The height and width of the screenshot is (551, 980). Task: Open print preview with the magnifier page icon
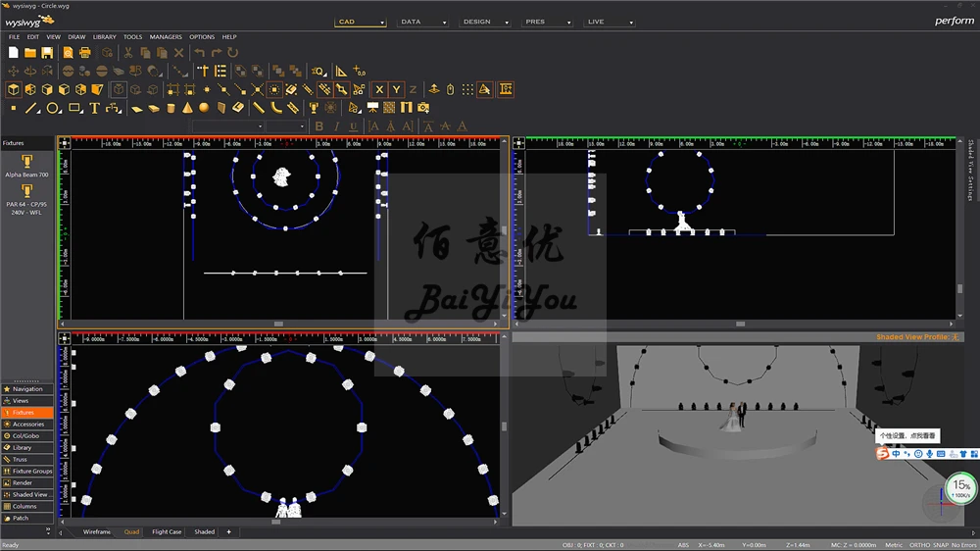coord(69,53)
